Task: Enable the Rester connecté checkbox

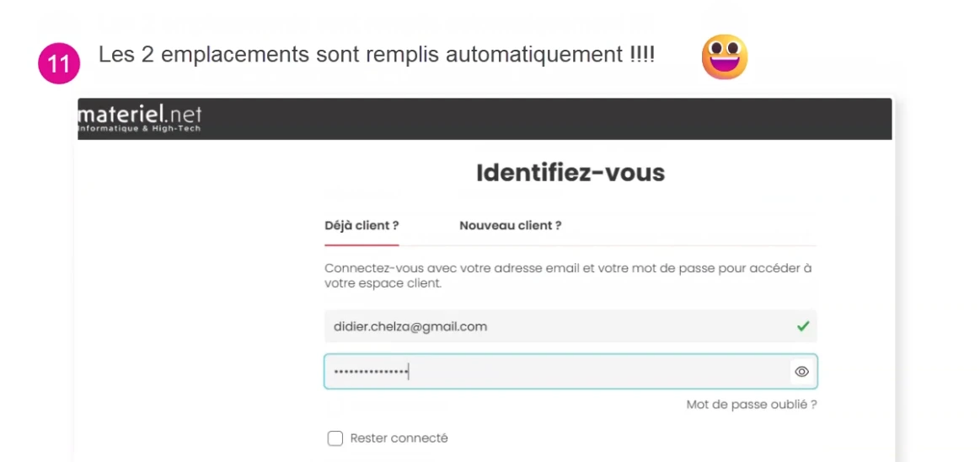Action: [x=335, y=439]
